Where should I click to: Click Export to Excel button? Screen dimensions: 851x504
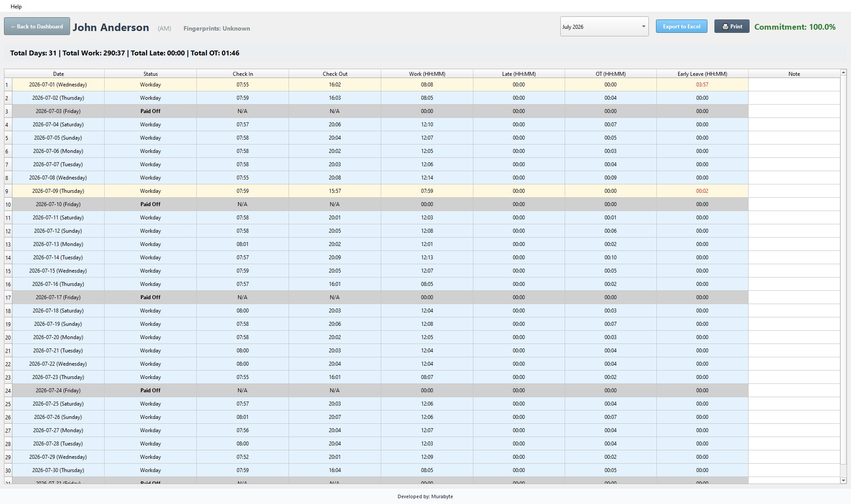pos(681,26)
